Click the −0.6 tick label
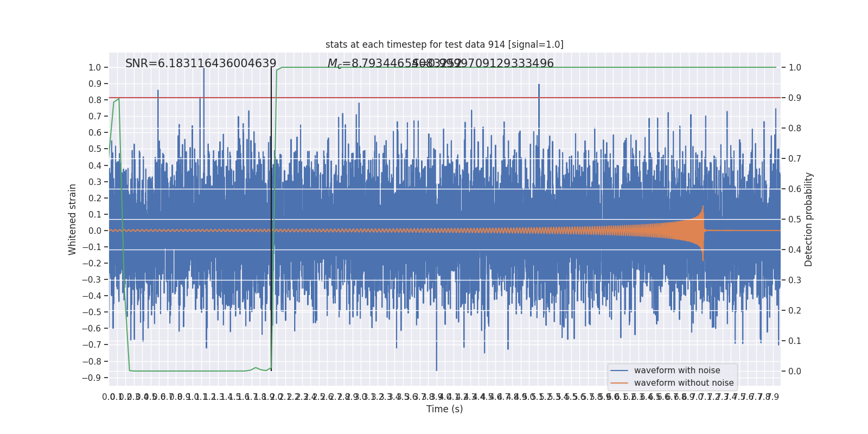This screenshot has height=434, width=868. (92, 328)
